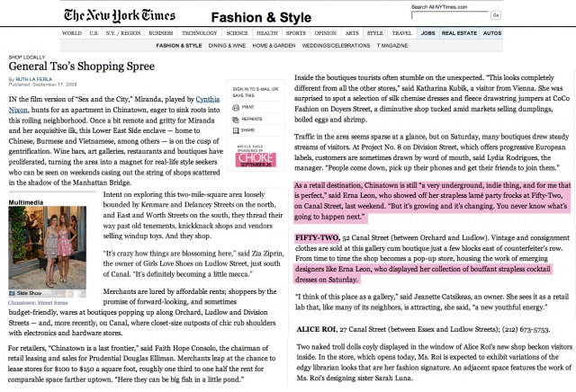Open the Chinatown slide show photo
This screenshot has width=576, height=392.
pos(48,247)
